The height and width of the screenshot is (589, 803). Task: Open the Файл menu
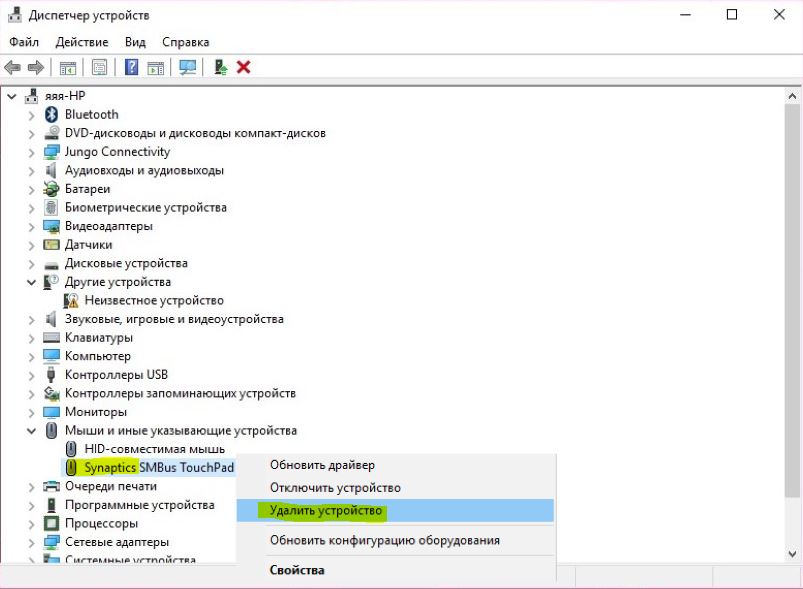(x=24, y=42)
